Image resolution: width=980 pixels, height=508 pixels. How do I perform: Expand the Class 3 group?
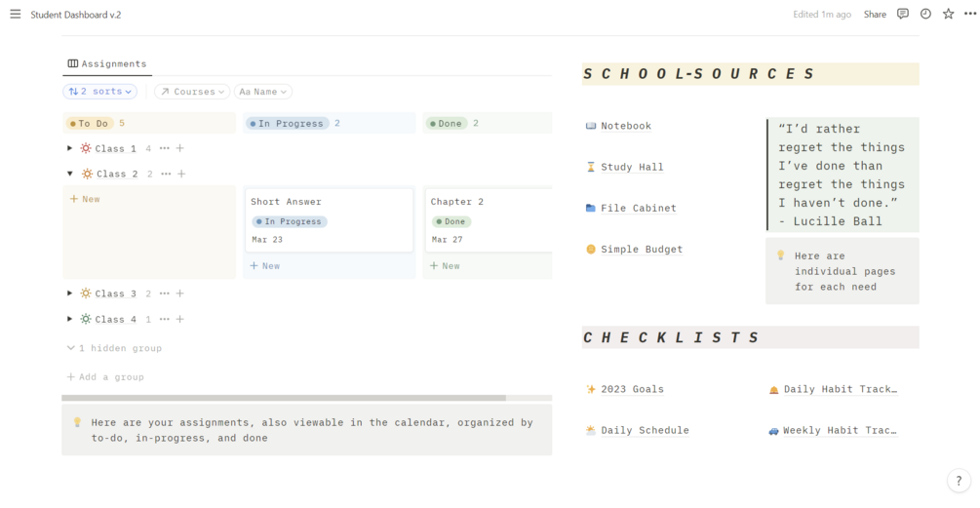69,293
